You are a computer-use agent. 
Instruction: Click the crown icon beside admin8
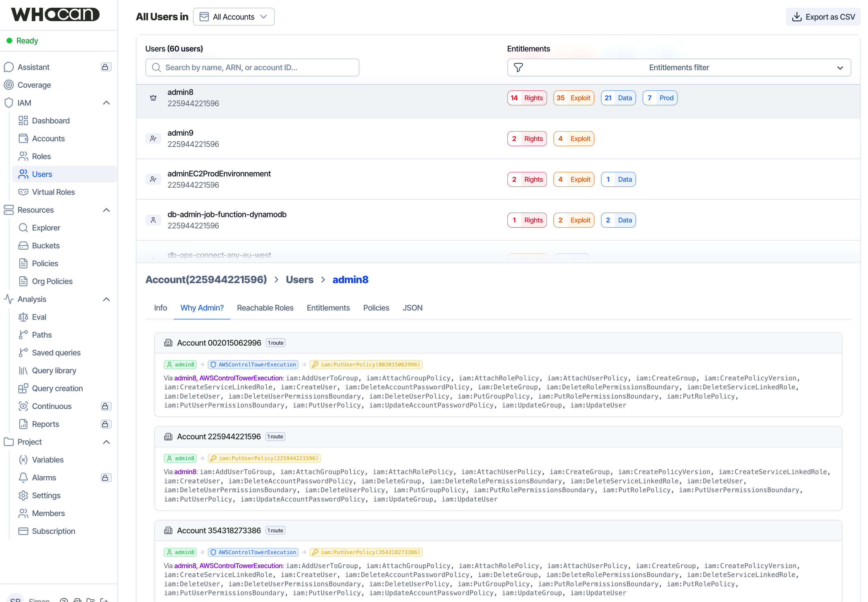click(153, 98)
